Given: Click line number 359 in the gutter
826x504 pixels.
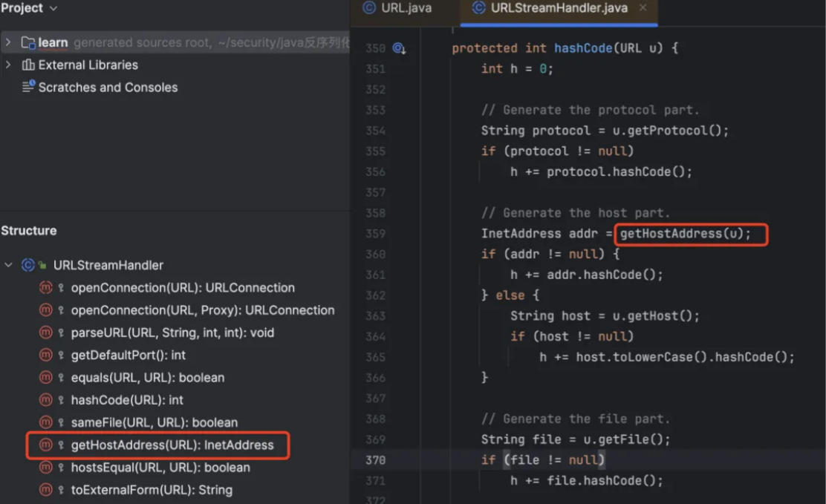Looking at the screenshot, I should (376, 234).
